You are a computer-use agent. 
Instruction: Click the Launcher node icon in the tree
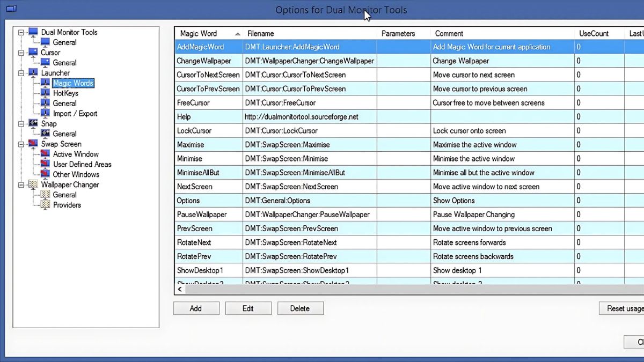pyautogui.click(x=33, y=73)
